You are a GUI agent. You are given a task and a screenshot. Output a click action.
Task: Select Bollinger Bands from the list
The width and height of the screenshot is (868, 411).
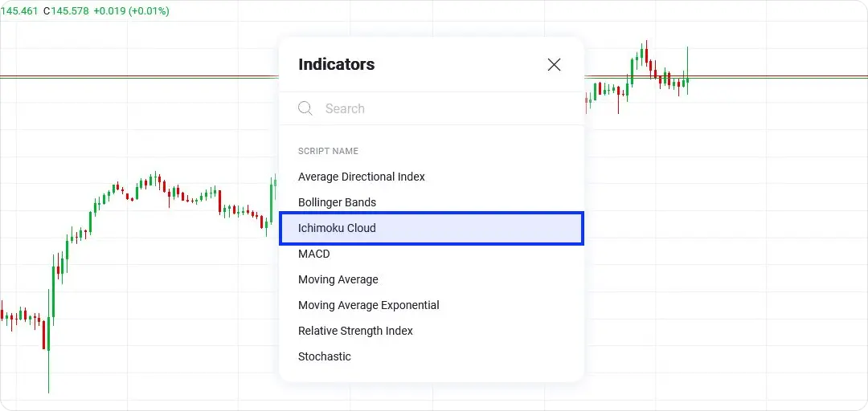click(337, 202)
